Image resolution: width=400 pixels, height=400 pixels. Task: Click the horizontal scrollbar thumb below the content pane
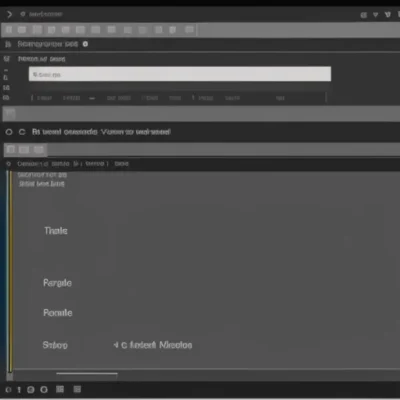pos(87,374)
